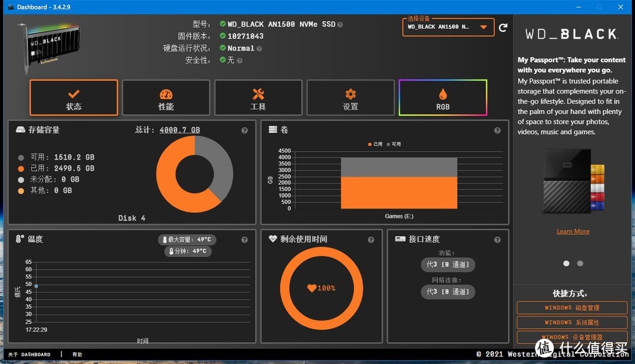Screen dimensions: 635x364
Task: Click the Learn More link
Action: (x=573, y=231)
